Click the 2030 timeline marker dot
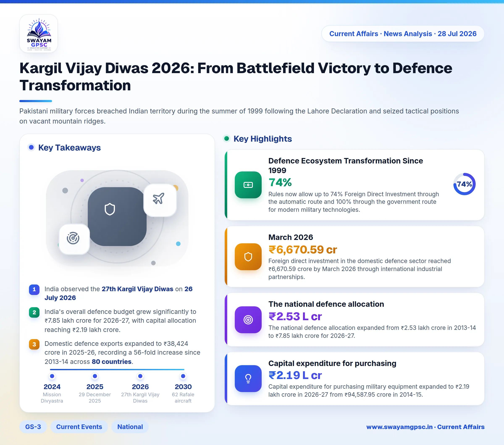The height and width of the screenshot is (445, 504). tap(183, 376)
